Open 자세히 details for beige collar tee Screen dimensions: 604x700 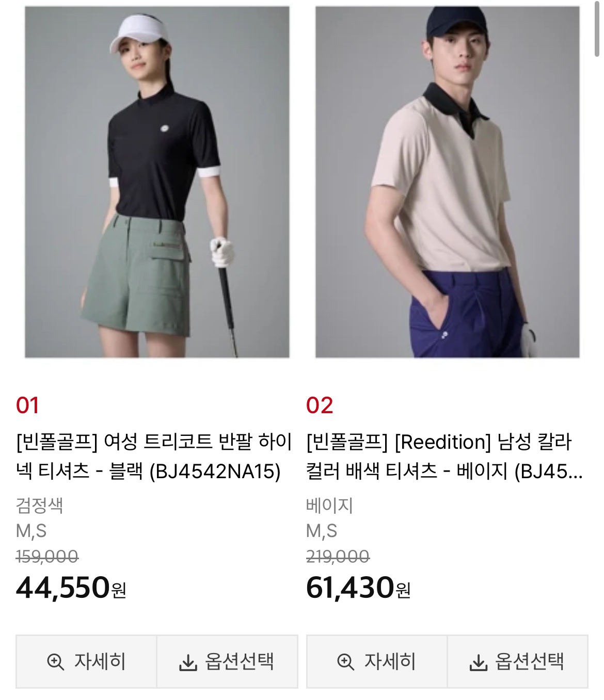coord(377,661)
